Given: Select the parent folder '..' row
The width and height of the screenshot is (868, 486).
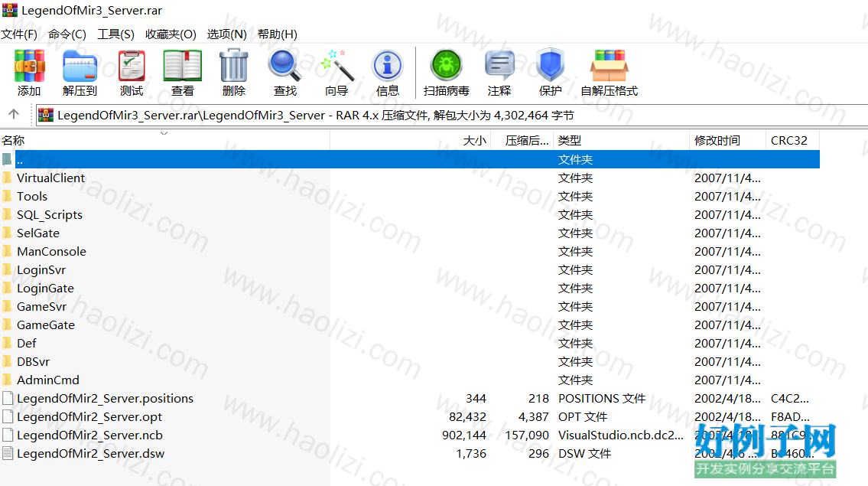Looking at the screenshot, I should (x=410, y=160).
